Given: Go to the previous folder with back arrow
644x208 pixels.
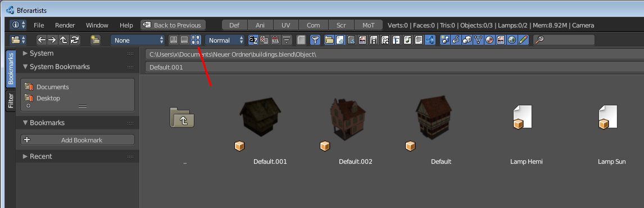Looking at the screenshot, I should click(x=42, y=40).
